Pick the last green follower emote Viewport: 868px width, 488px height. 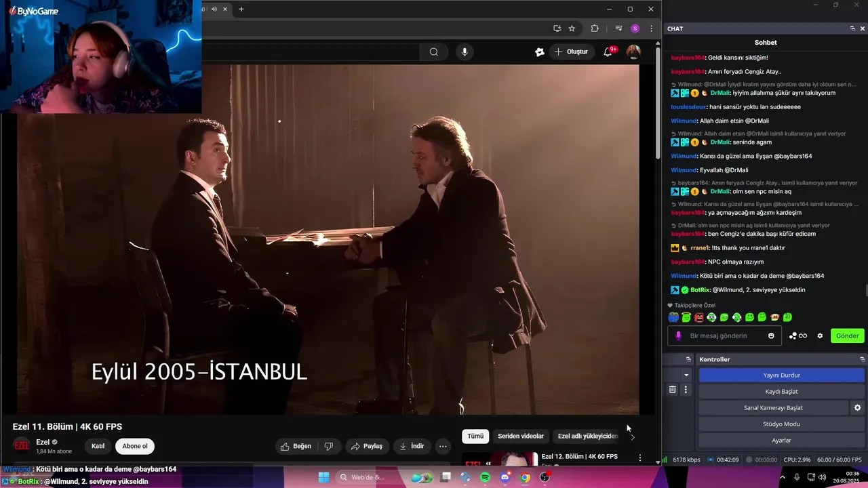click(787, 317)
